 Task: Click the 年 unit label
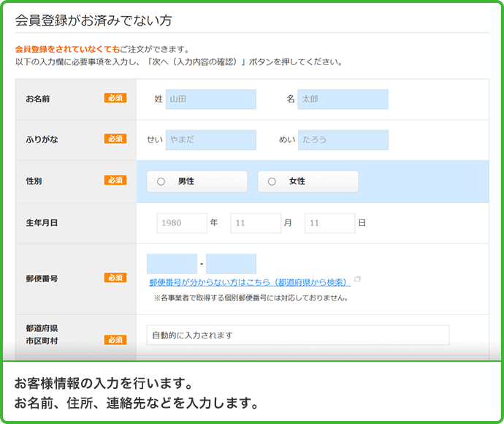point(214,223)
